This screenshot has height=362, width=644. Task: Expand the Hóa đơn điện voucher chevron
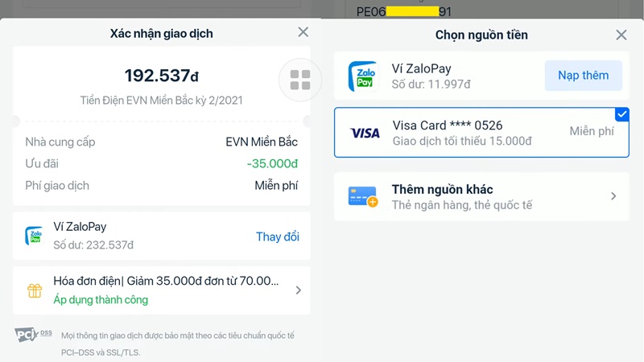(298, 290)
